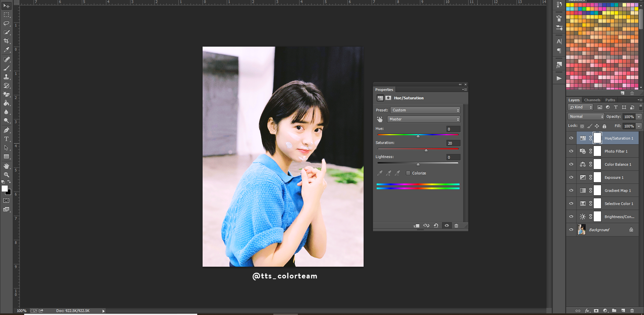Select the Eraser tool
This screenshot has width=644, height=315.
(x=6, y=94)
